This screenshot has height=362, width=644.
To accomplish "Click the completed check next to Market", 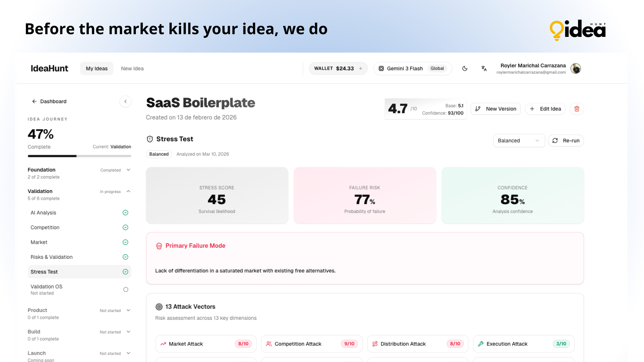I will (125, 242).
